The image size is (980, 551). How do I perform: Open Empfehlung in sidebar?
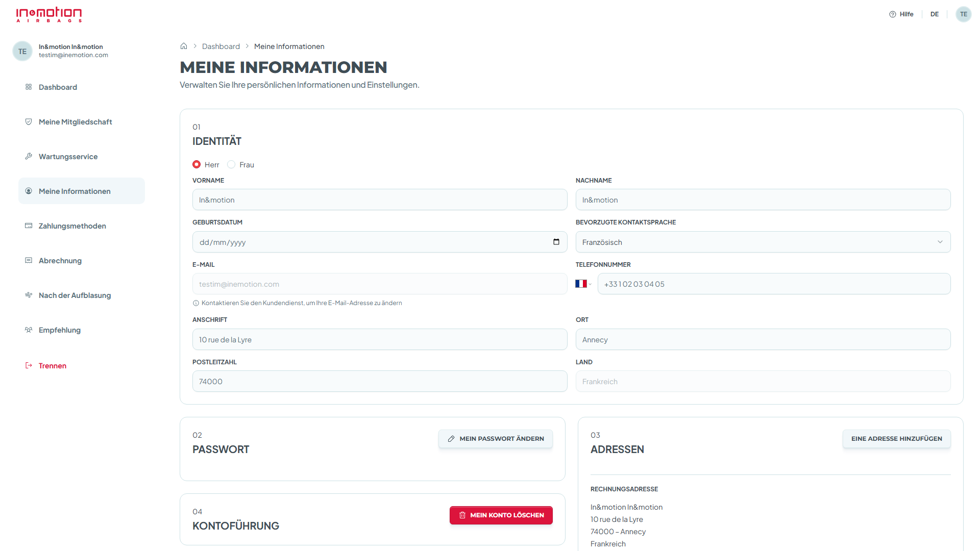point(82,330)
